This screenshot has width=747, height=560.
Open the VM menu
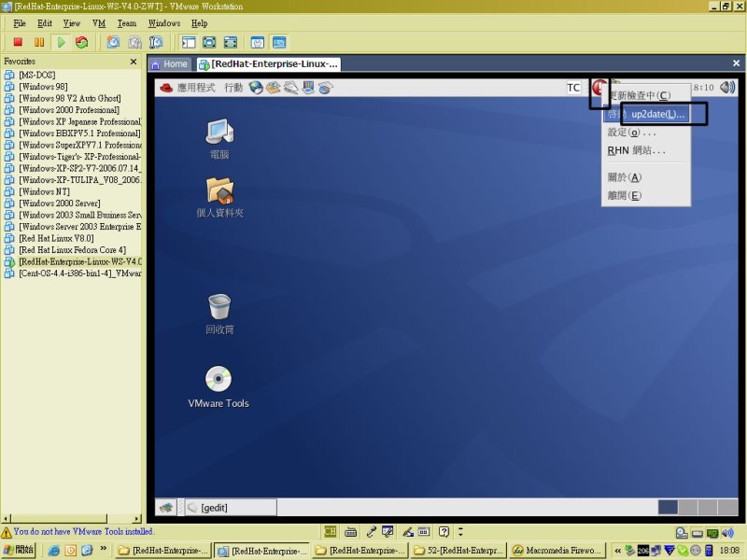tap(99, 23)
